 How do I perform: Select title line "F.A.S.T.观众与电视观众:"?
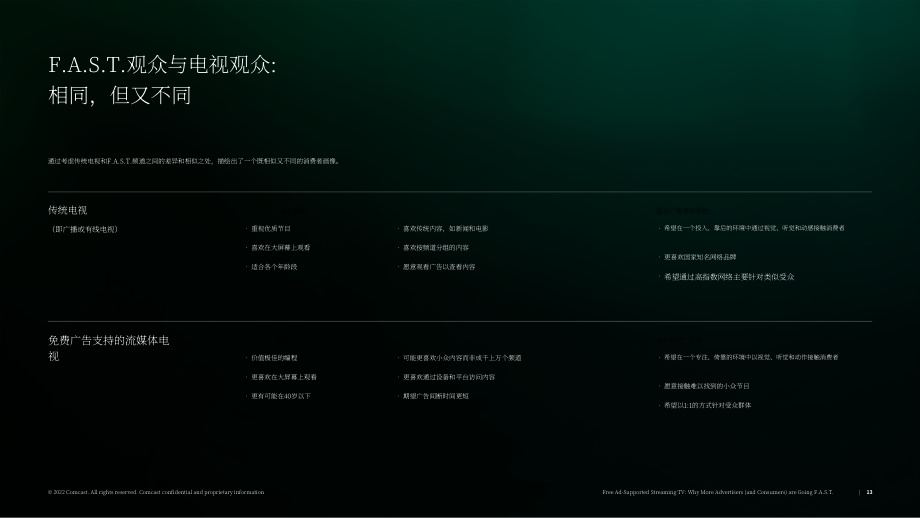point(162,65)
